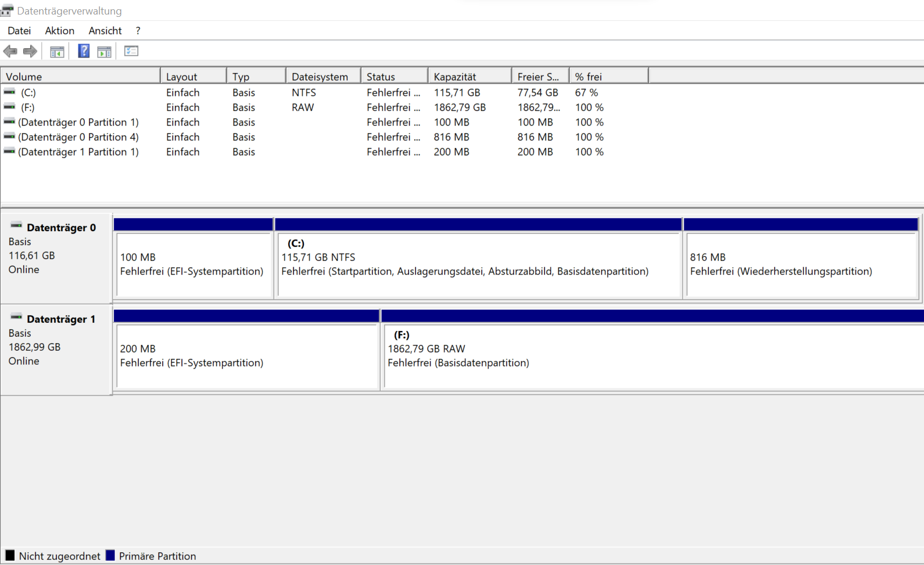
Task: Select the 816 MB Wiederherstellungspartition block
Action: tap(802, 265)
